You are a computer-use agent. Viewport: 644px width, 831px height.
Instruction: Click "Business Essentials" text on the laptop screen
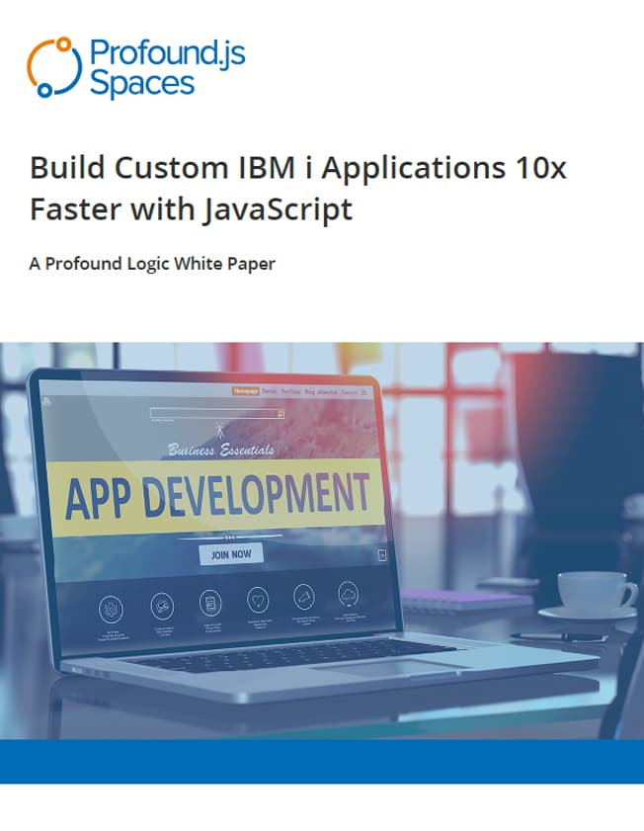pos(221,450)
